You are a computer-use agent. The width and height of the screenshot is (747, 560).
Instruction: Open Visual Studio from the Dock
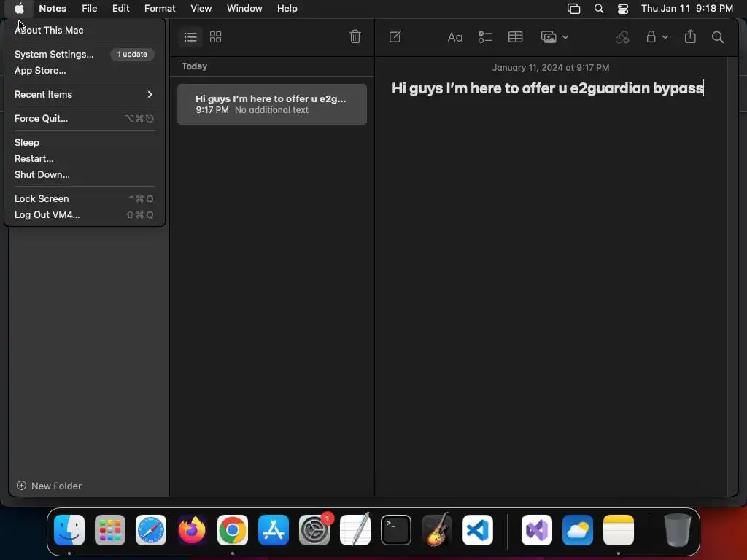pos(537,530)
